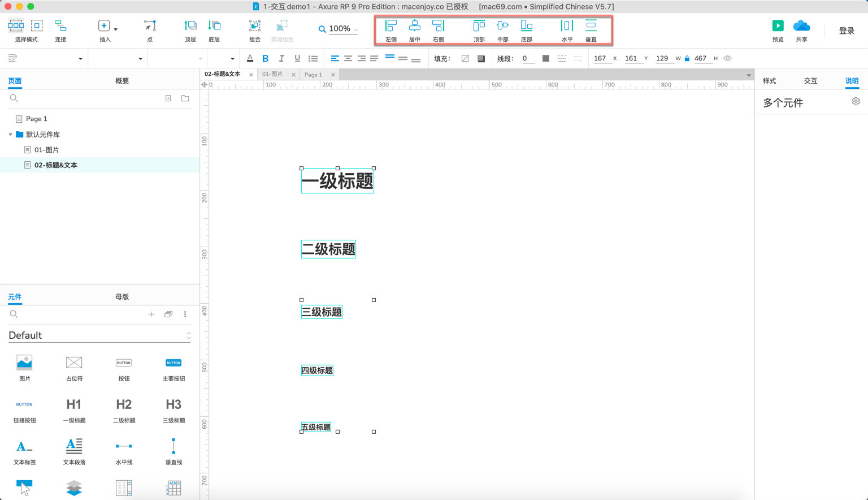Align text right

(361, 58)
